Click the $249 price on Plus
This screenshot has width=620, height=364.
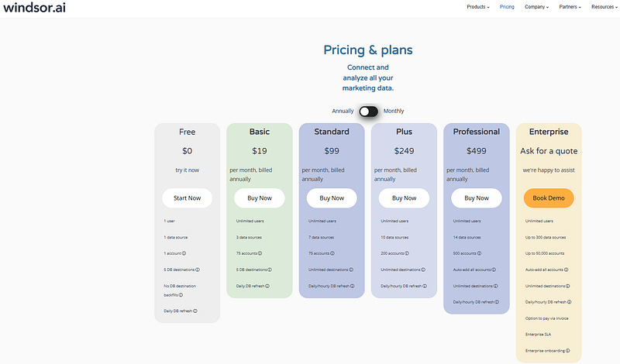404,151
